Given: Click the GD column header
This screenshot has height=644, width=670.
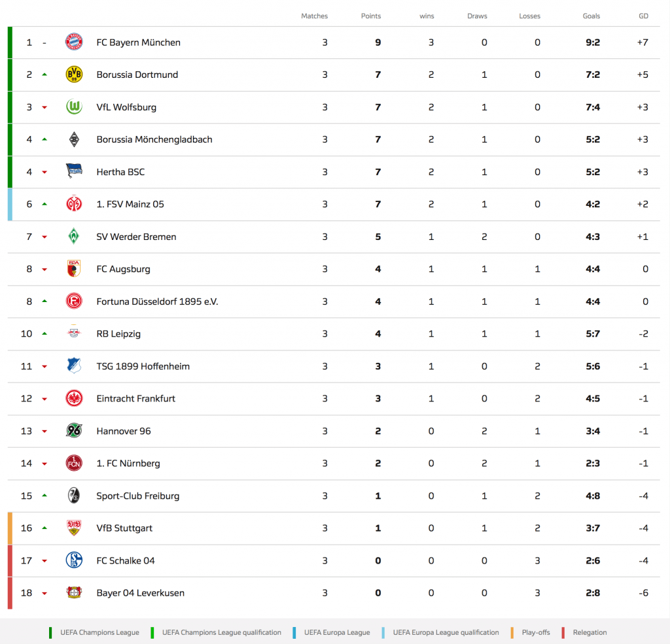Looking at the screenshot, I should pos(643,16).
